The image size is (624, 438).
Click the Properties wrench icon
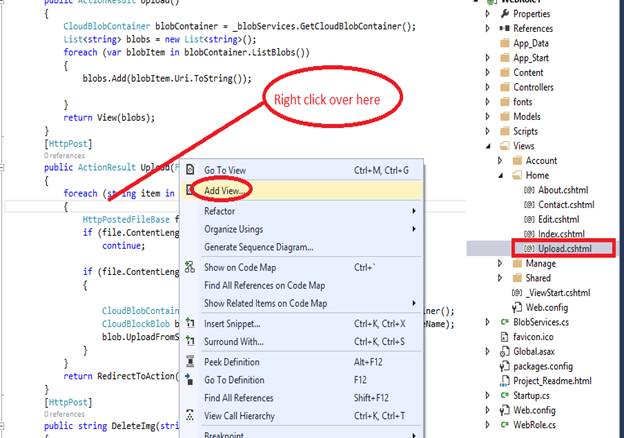point(504,14)
